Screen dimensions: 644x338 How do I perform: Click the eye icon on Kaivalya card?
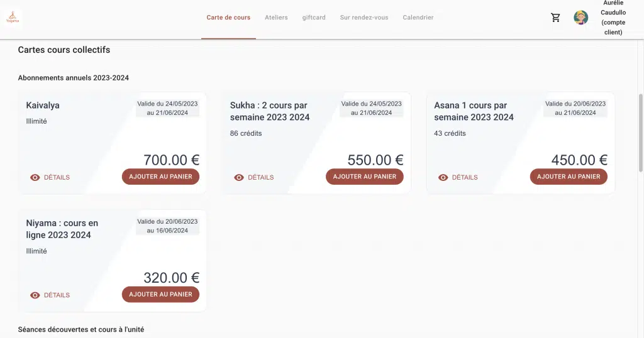pyautogui.click(x=35, y=178)
